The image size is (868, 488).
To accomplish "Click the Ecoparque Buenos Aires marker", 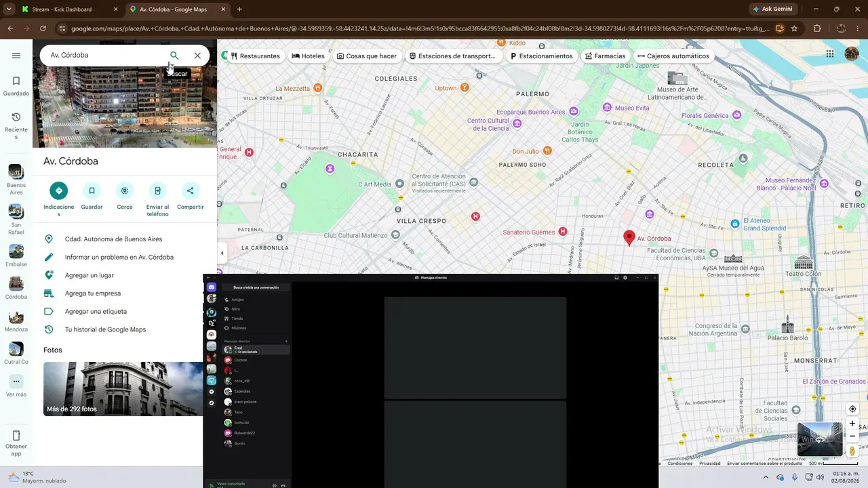I will [574, 112].
